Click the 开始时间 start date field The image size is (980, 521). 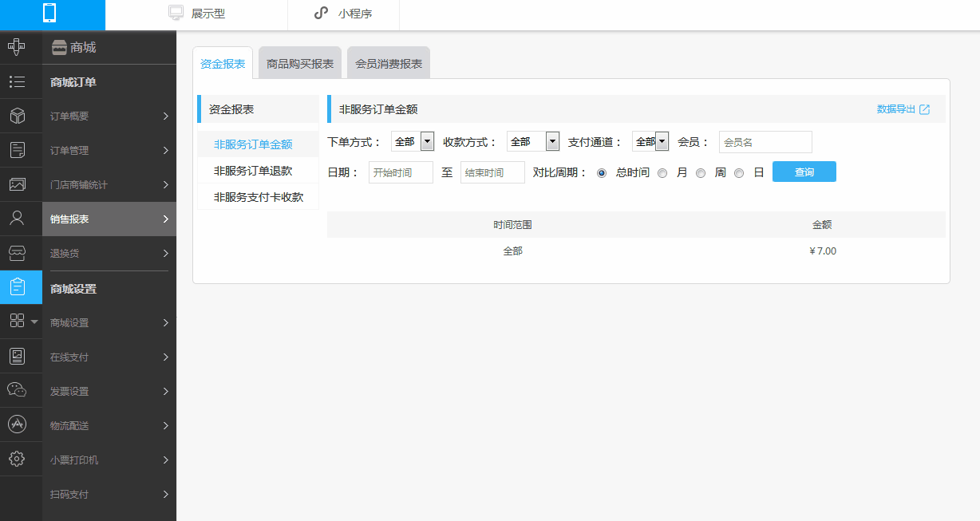[401, 172]
